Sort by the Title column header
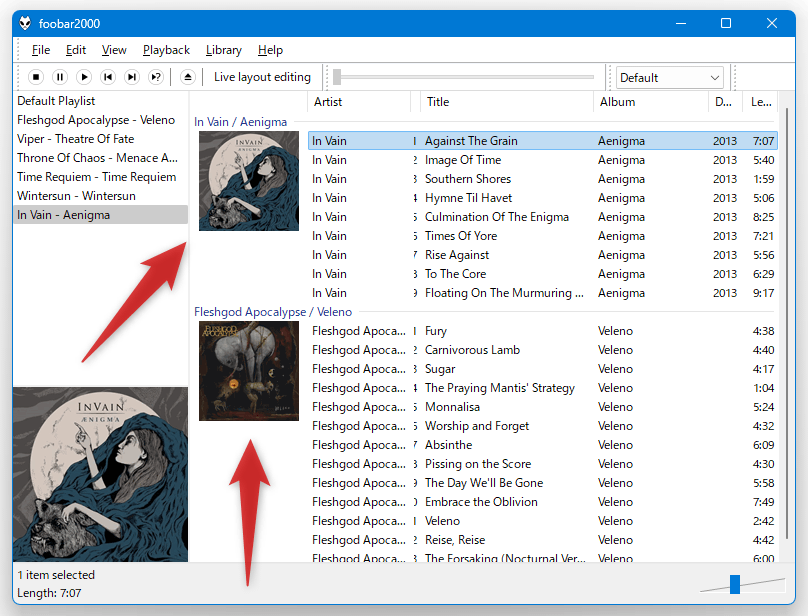The height and width of the screenshot is (616, 808). tap(507, 102)
